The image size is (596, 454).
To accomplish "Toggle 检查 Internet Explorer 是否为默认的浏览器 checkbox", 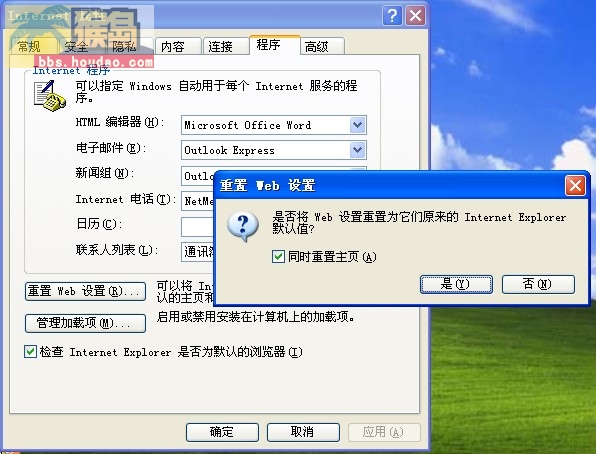I will pos(30,351).
